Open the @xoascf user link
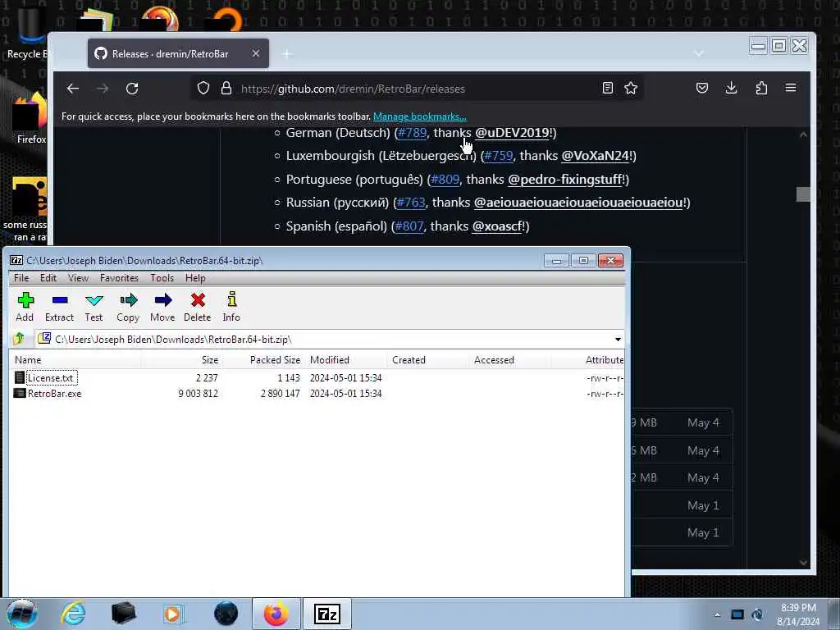Image resolution: width=840 pixels, height=630 pixels. 496,226
